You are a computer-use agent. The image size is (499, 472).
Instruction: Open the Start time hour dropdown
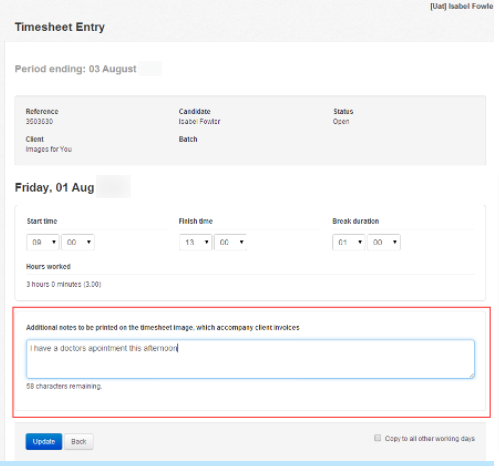tap(43, 242)
